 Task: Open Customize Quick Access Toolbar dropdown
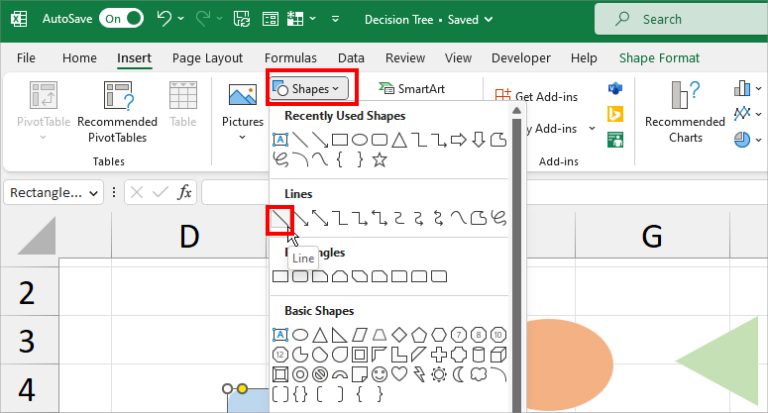pyautogui.click(x=336, y=19)
